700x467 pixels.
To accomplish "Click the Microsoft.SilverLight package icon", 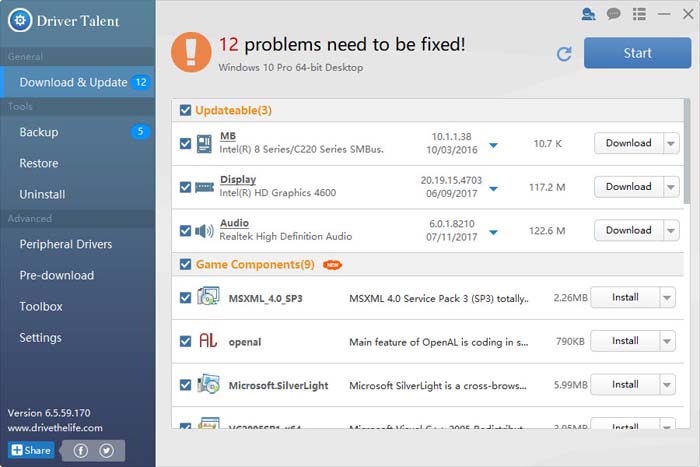I will [x=208, y=384].
